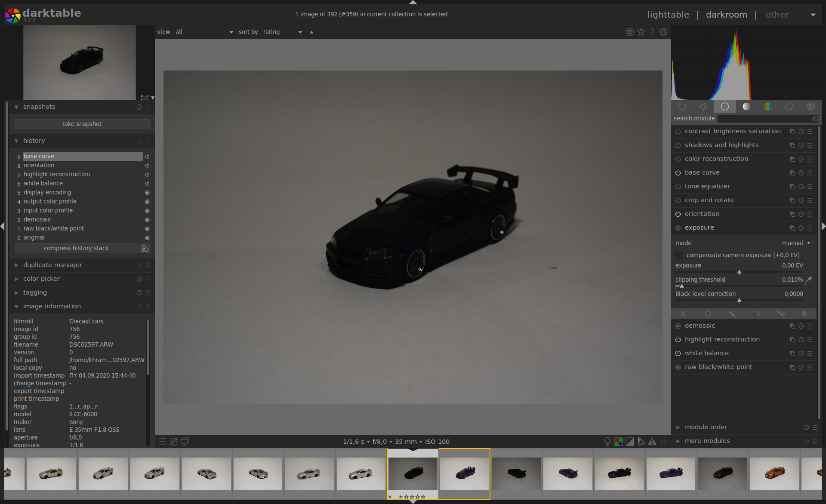Turn on exposure module power
Viewport: 826px width, 504px height.
pos(678,228)
